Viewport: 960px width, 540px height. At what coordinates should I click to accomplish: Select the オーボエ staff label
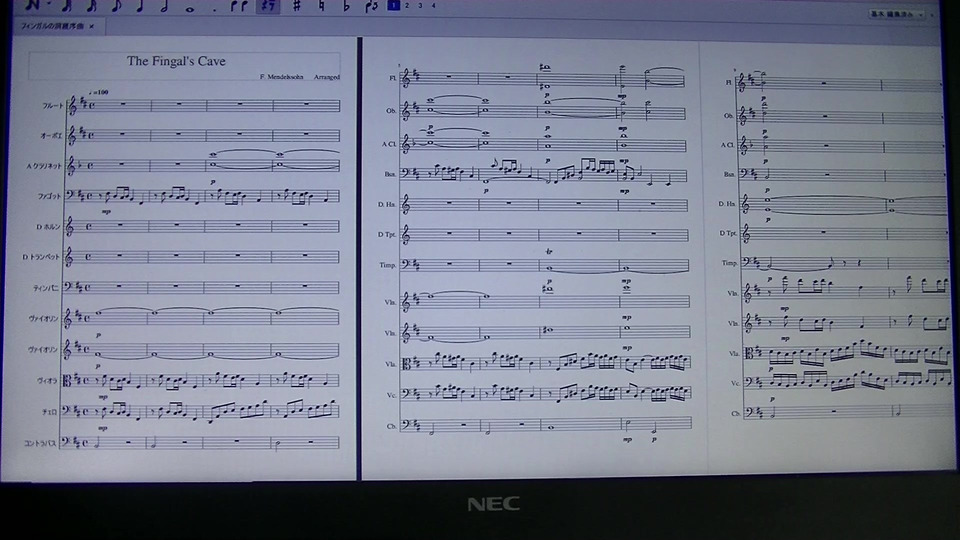[51, 136]
